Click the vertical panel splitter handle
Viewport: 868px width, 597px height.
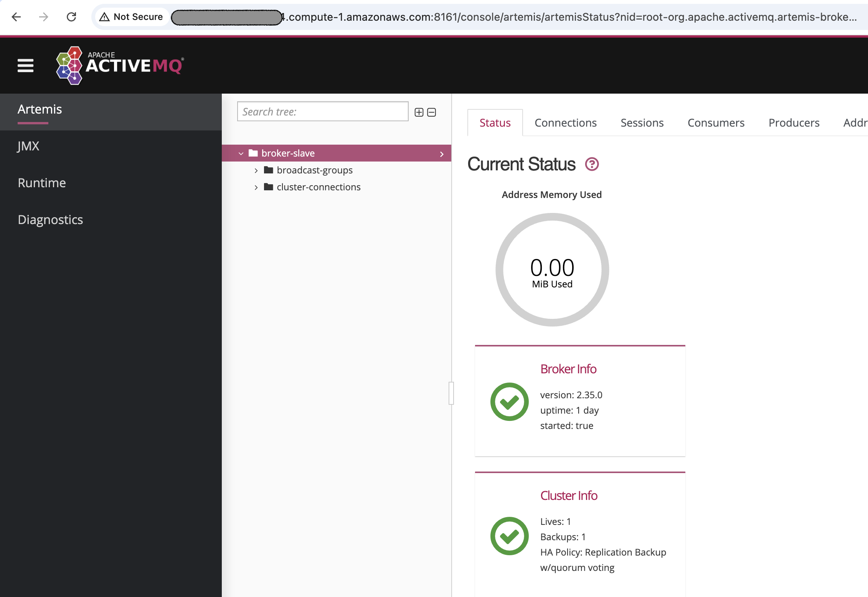coord(451,393)
